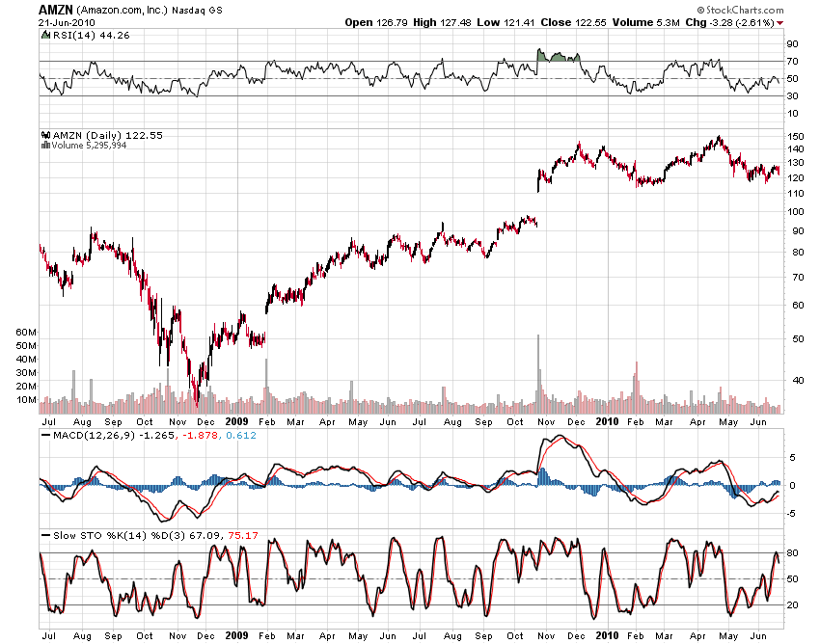
Task: Click the candlestick icon beside AMZN (Daily)
Action: click(45, 135)
